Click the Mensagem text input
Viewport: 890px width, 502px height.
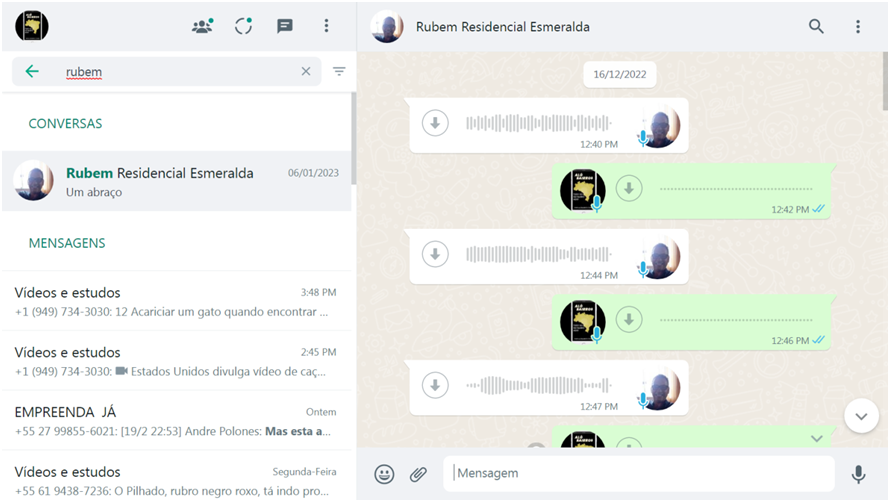[639, 473]
